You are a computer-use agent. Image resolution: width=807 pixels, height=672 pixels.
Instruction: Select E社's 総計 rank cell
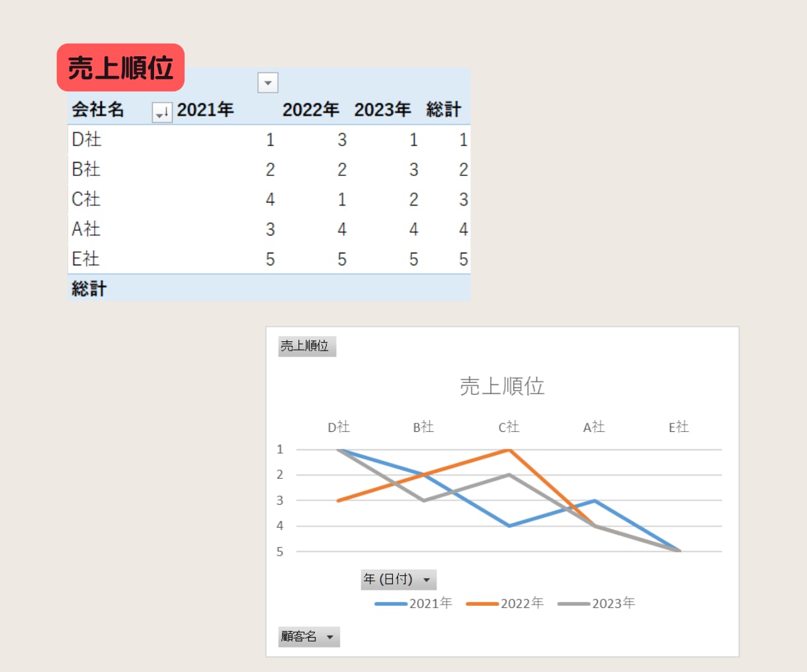pos(464,259)
